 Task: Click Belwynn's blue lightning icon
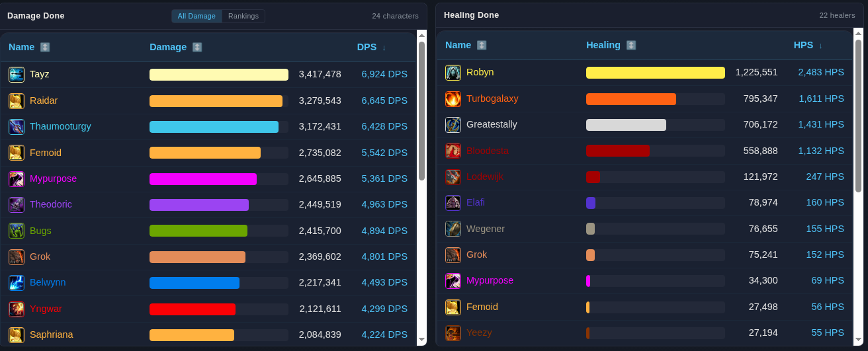tap(17, 283)
